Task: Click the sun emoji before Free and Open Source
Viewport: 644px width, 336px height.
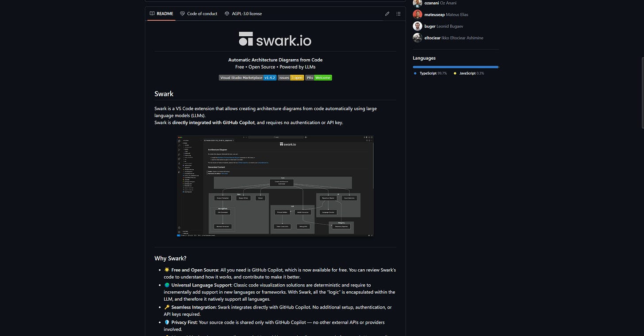Action: 167,270
